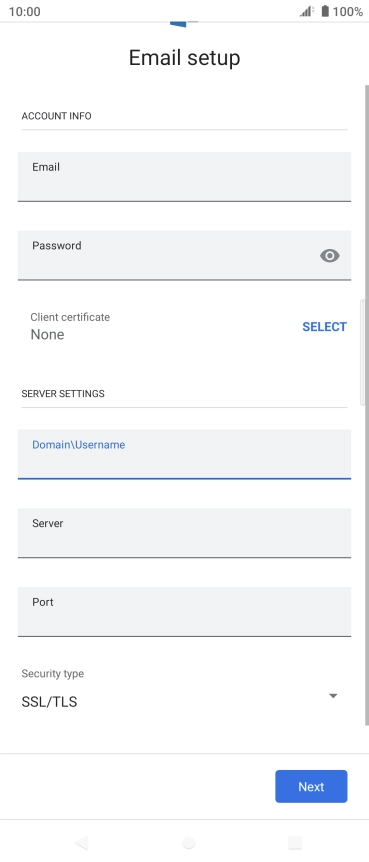Tap the 10:00 clock in status bar

coord(25,12)
